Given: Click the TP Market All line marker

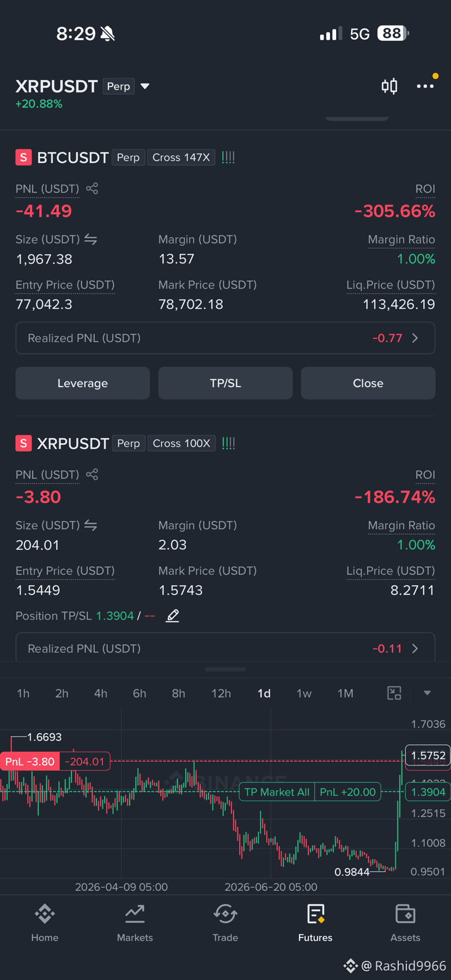Looking at the screenshot, I should click(x=277, y=792).
